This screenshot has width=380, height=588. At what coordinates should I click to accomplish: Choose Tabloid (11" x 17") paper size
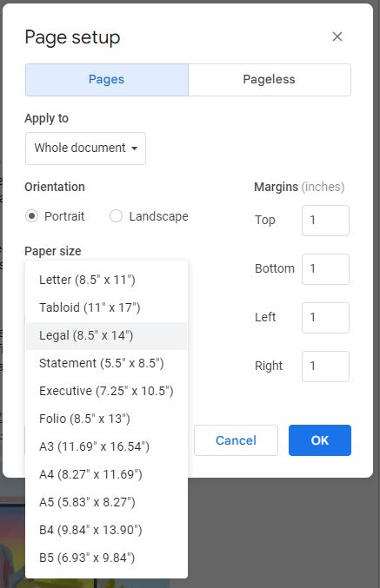[106, 307]
